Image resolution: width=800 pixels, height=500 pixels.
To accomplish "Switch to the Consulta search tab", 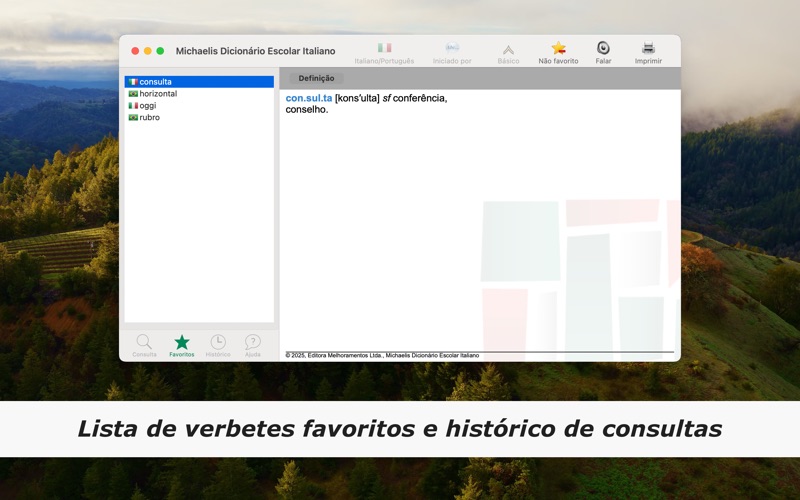I will coord(144,345).
